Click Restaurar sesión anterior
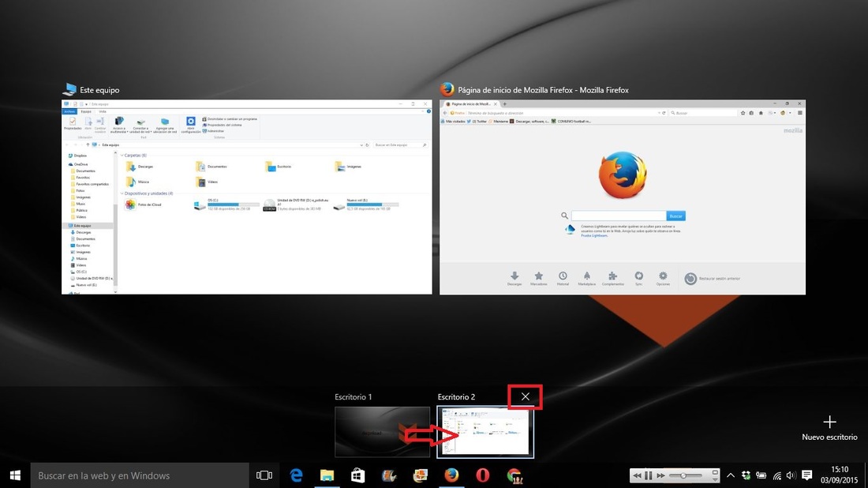The width and height of the screenshot is (868, 488). [713, 279]
